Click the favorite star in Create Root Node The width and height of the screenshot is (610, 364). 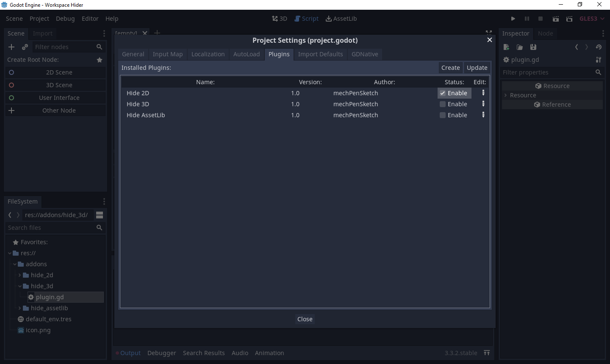pos(100,60)
